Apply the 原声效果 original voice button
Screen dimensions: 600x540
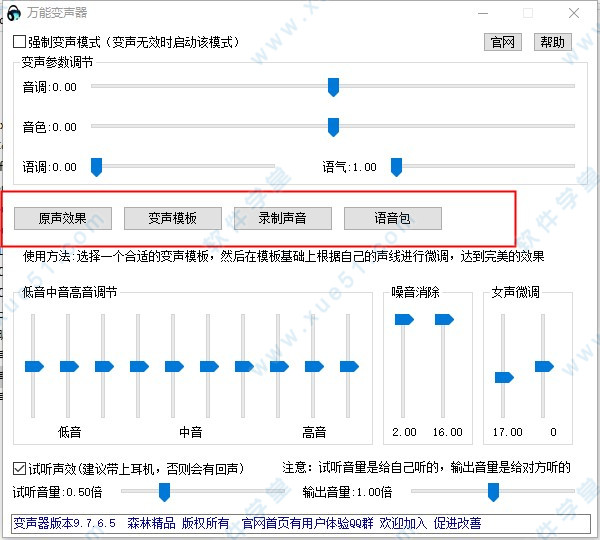63,219
